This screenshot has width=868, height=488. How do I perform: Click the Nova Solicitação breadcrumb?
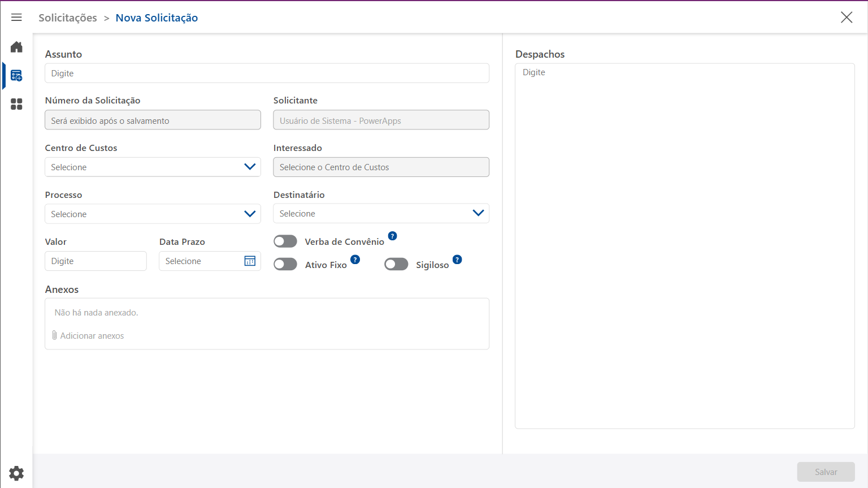[157, 18]
